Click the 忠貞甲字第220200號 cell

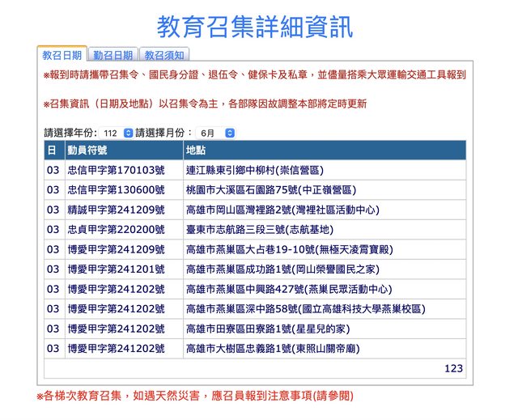click(115, 230)
